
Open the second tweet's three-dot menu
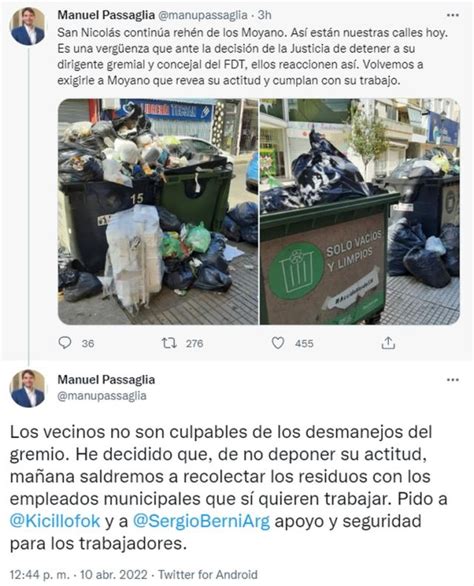tap(453, 380)
